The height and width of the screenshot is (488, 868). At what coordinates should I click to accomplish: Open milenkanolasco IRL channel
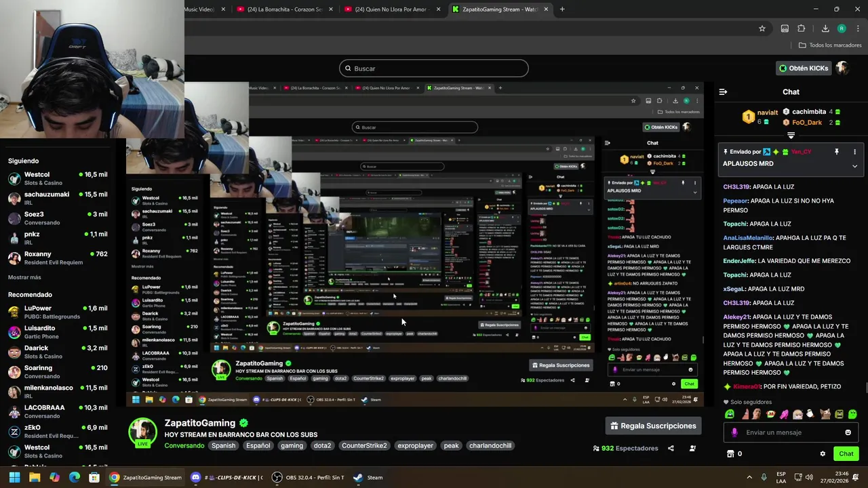pos(58,392)
